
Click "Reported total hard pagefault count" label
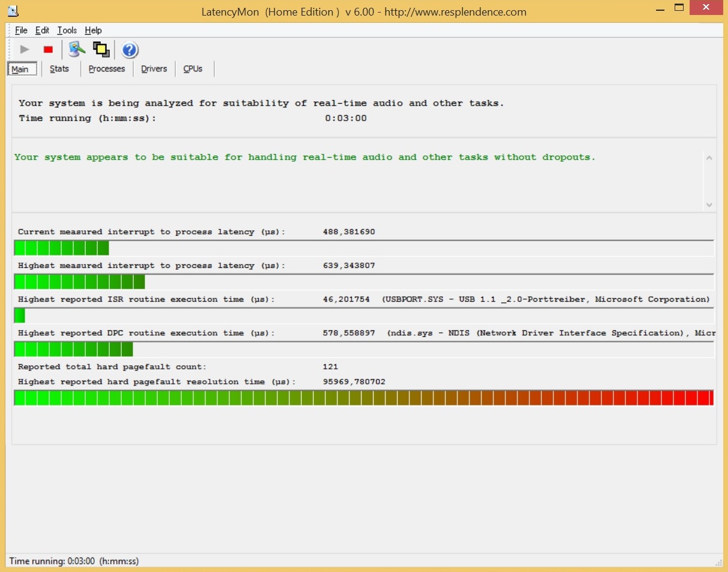point(112,366)
